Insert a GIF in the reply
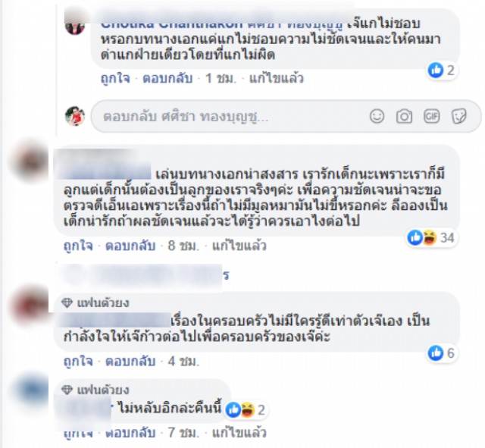 [431, 117]
